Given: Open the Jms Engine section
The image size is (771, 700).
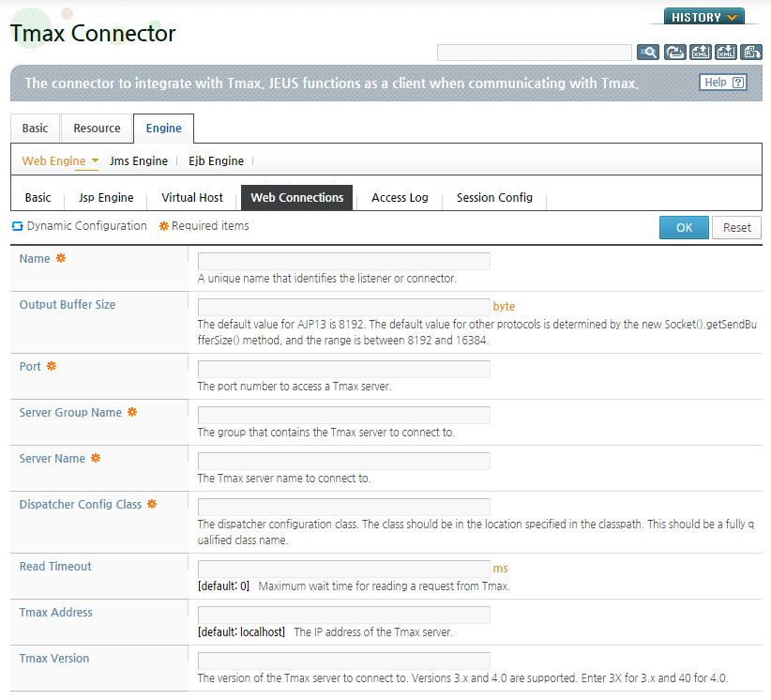Looking at the screenshot, I should (x=139, y=160).
